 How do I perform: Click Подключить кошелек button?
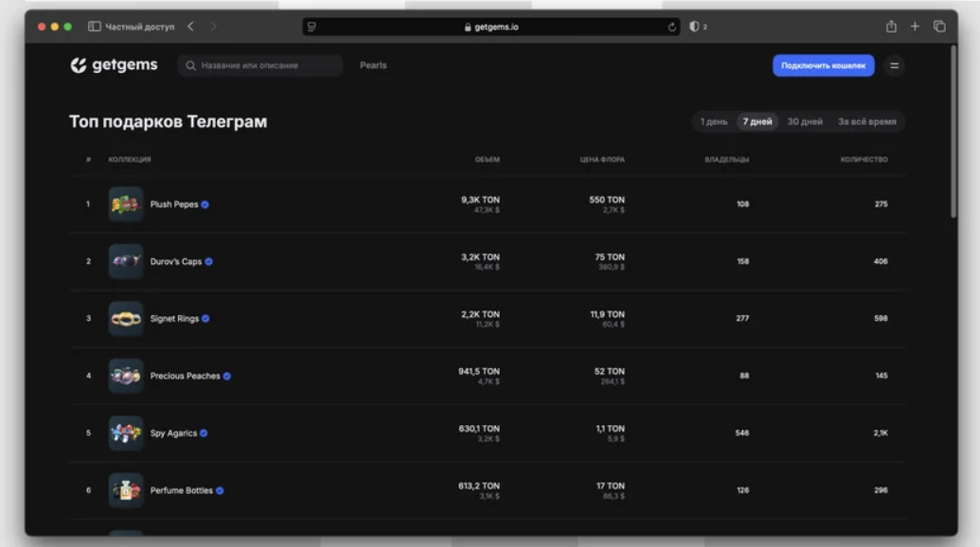pyautogui.click(x=823, y=65)
